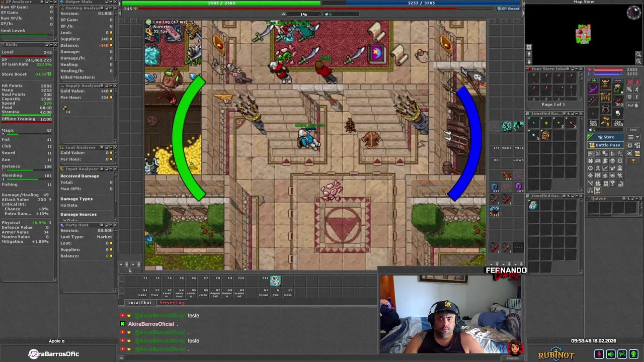
Task: Click the Damage Sources heading
Action: pyautogui.click(x=78, y=214)
